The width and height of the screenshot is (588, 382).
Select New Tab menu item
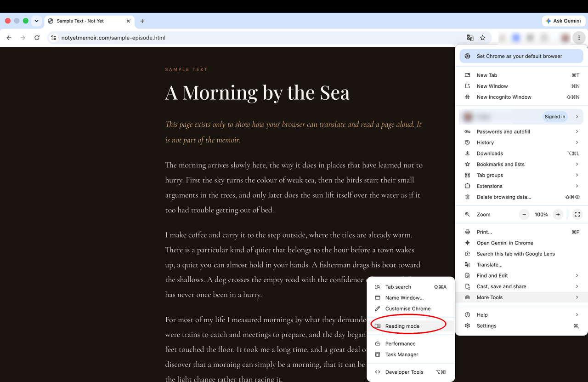pos(521,75)
